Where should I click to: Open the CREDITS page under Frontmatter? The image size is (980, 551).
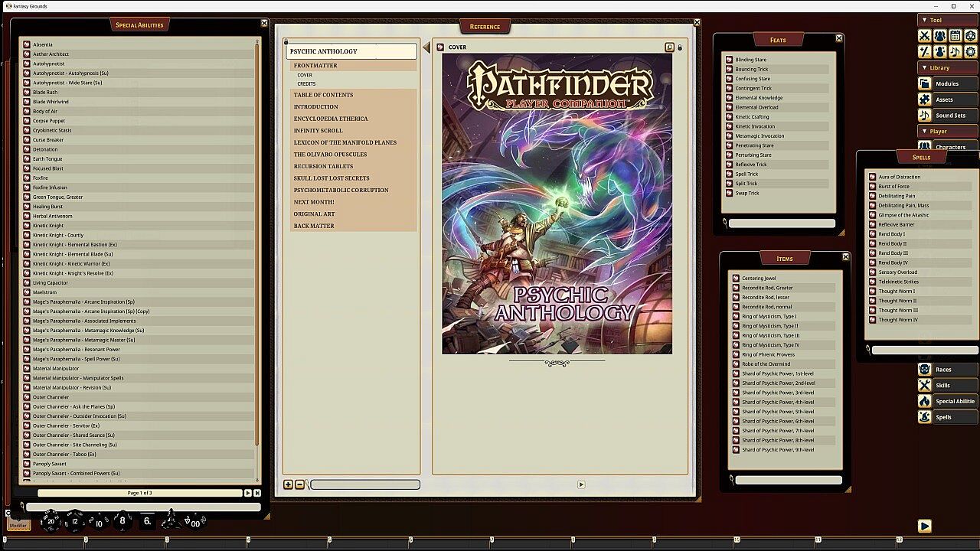tap(306, 83)
